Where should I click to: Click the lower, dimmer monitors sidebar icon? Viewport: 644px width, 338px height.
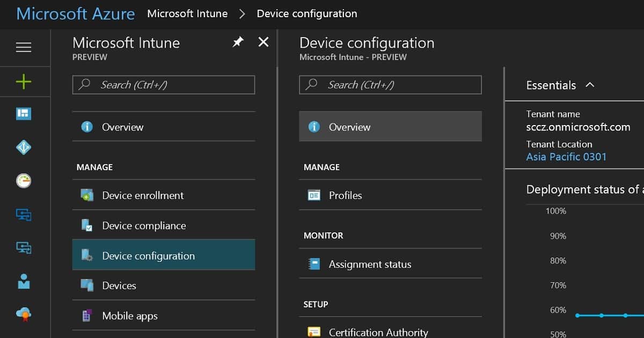tap(24, 247)
